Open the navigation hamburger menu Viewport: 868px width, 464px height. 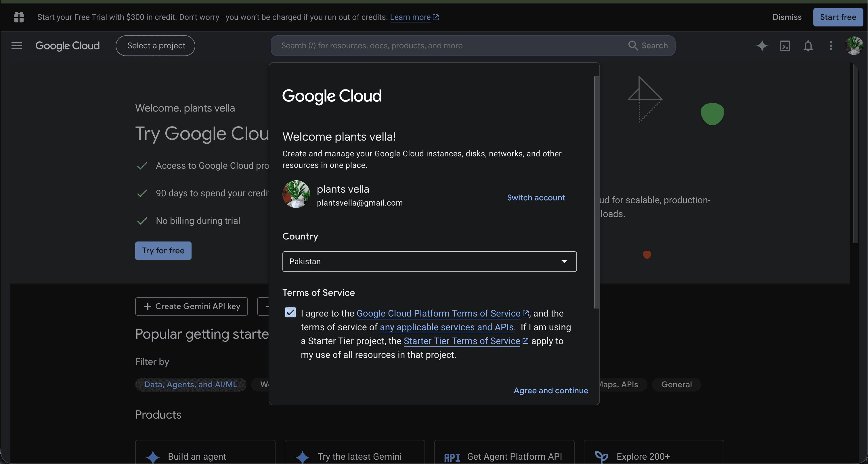pyautogui.click(x=16, y=45)
